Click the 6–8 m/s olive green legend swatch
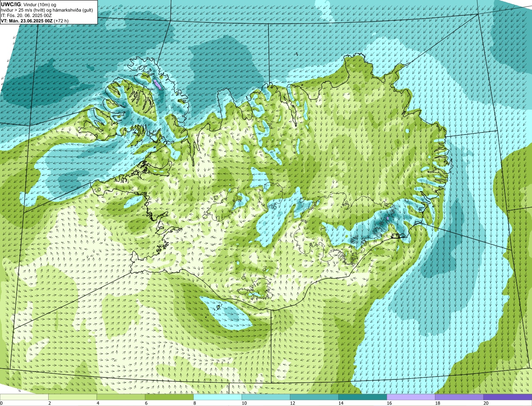 click(x=169, y=397)
